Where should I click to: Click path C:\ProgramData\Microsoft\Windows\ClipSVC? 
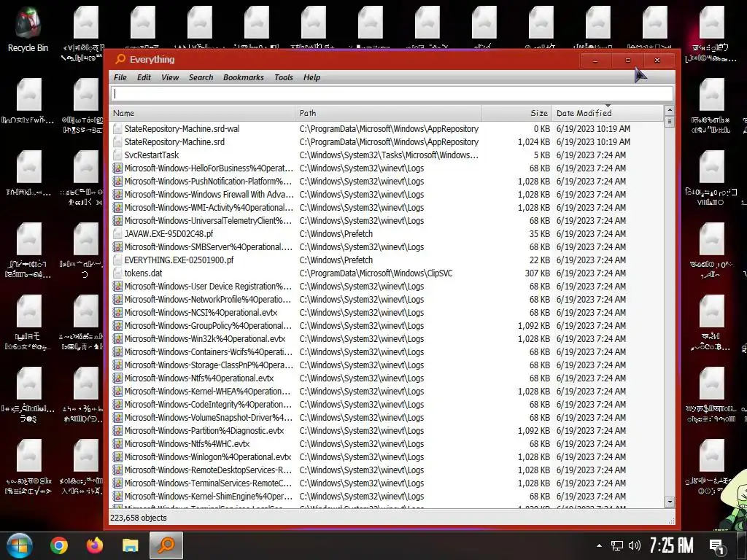coord(376,273)
